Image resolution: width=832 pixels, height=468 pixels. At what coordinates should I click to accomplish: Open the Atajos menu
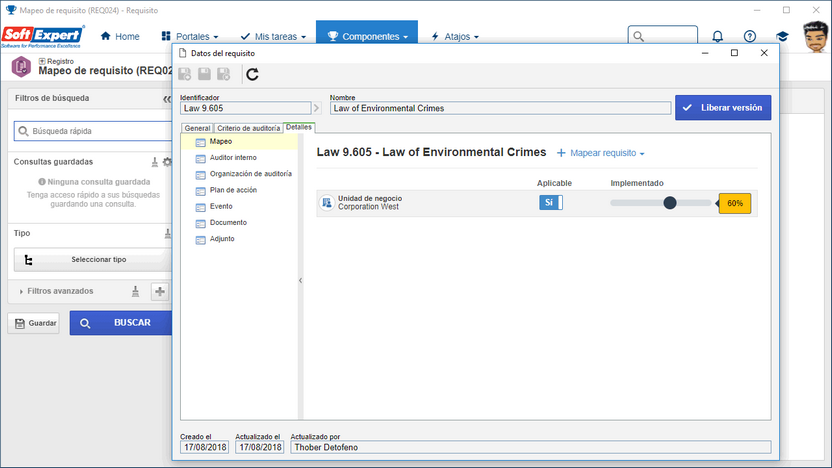point(455,36)
